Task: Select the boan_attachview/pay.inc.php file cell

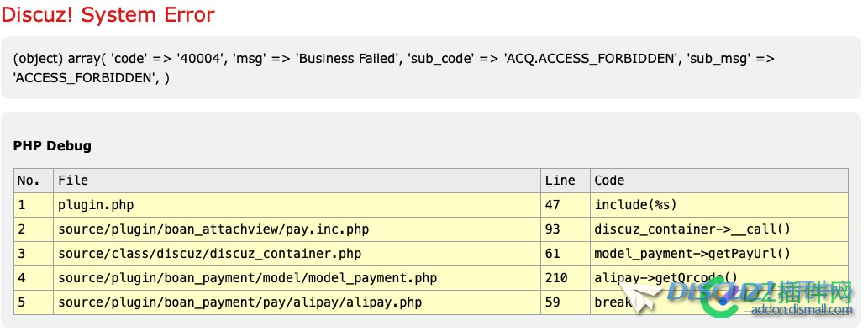Action: [297, 229]
